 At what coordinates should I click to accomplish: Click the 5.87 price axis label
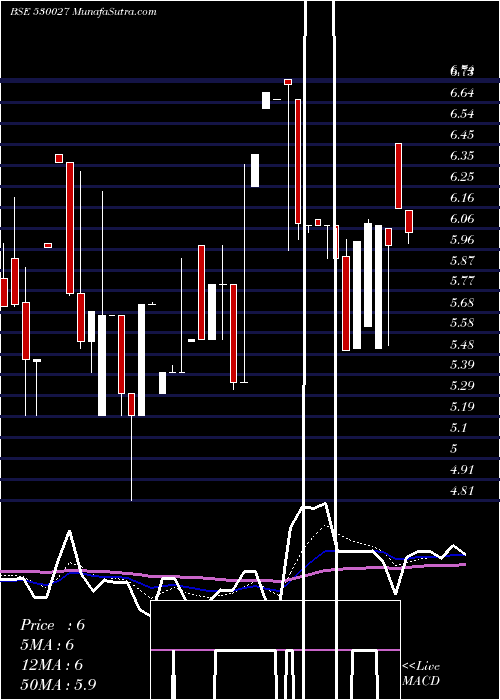coord(462,261)
